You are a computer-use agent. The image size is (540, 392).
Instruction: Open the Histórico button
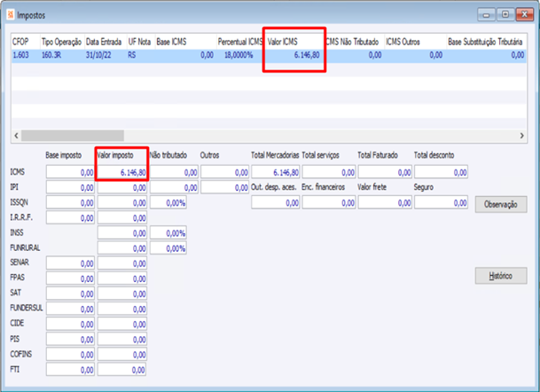[501, 276]
